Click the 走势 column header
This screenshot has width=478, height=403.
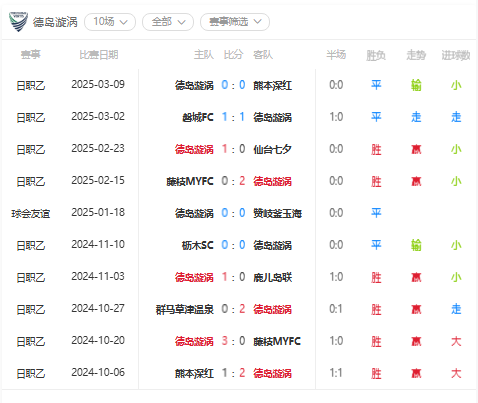(416, 55)
